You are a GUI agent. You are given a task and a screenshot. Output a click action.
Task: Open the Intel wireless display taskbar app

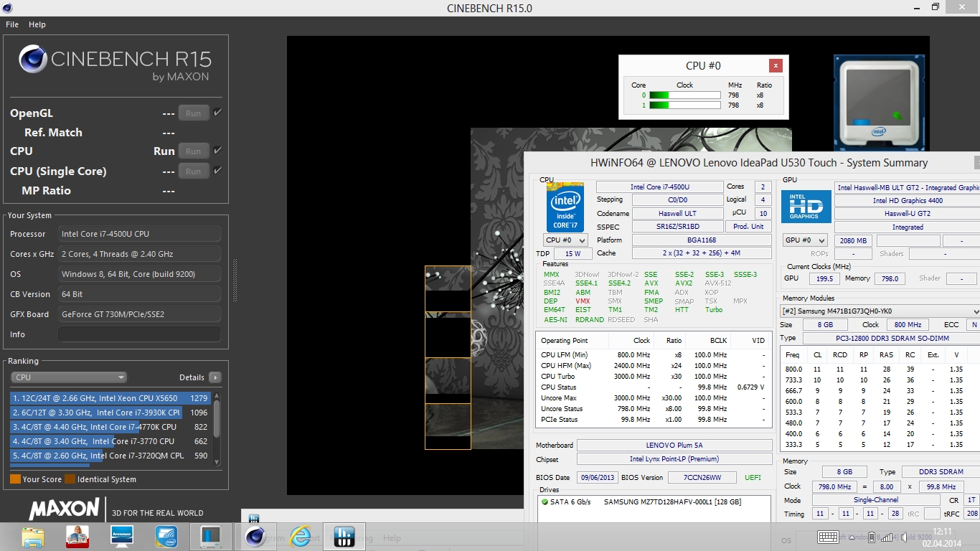tap(166, 536)
